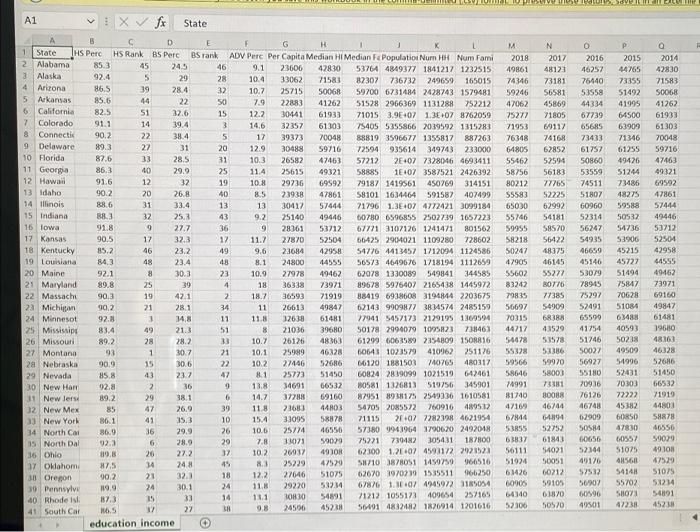Image resolution: width=700 pixels, height=532 pixels.
Task: Select the Alabama cell
Action: click(x=53, y=64)
